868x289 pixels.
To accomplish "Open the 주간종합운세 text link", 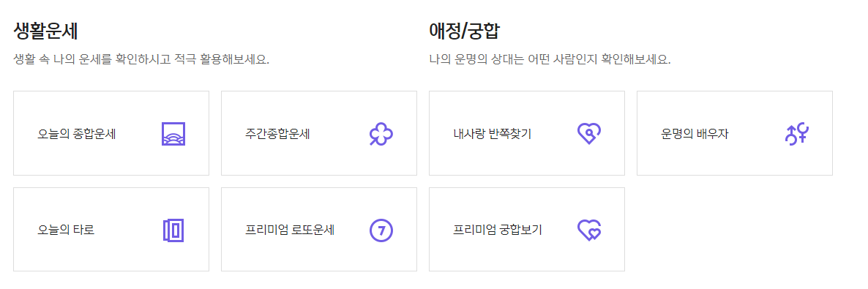I will (x=278, y=134).
